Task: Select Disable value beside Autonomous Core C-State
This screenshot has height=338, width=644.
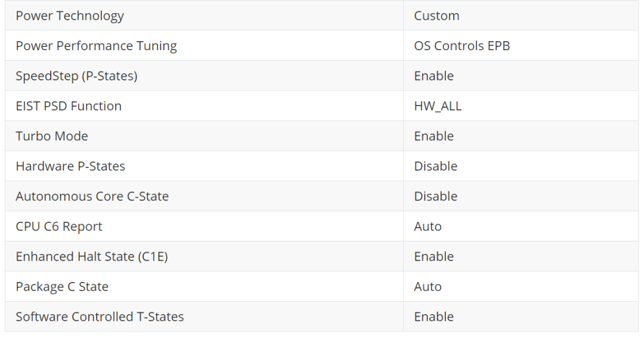Action: click(x=435, y=196)
